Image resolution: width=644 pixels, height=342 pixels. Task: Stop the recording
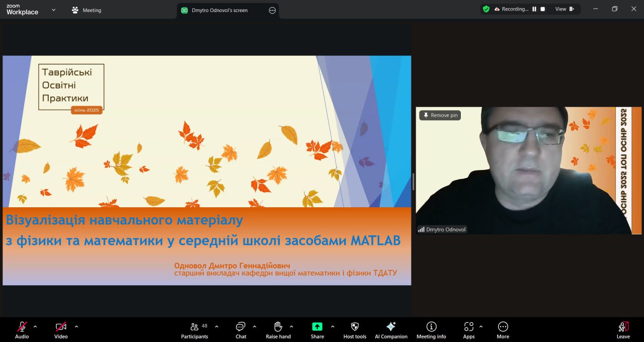[x=543, y=9]
